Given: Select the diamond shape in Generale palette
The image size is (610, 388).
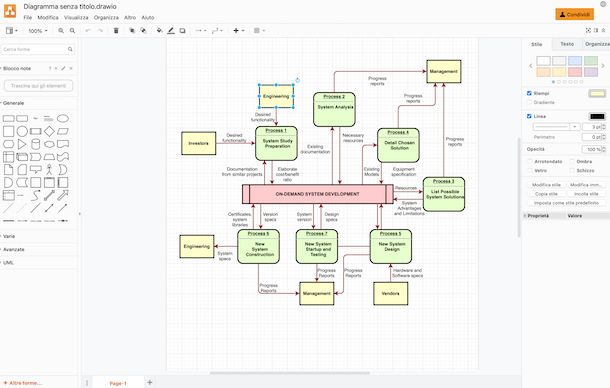Looking at the screenshot, I should pos(49,132).
